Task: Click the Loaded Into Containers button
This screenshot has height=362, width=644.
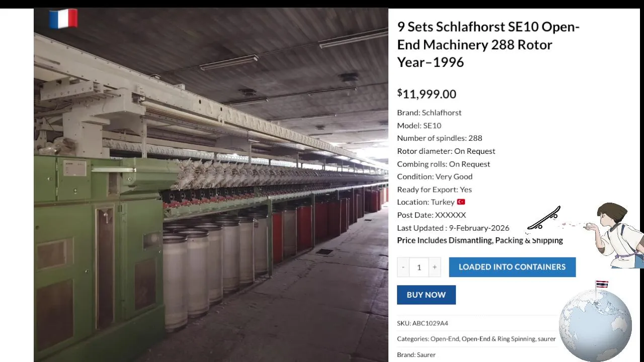Action: coord(512,267)
